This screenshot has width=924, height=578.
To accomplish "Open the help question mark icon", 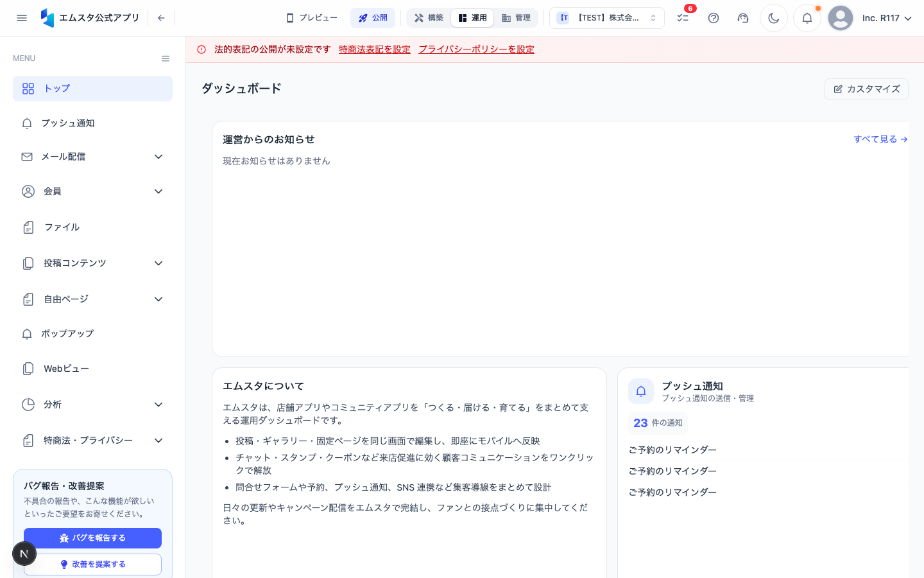I will pyautogui.click(x=714, y=18).
